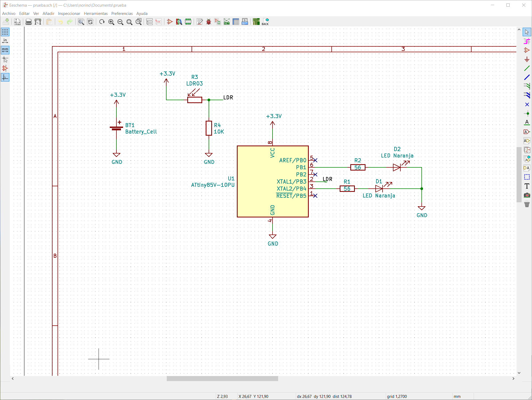Switch units to inches
Screen dimensions: 532x400
[x=5, y=41]
